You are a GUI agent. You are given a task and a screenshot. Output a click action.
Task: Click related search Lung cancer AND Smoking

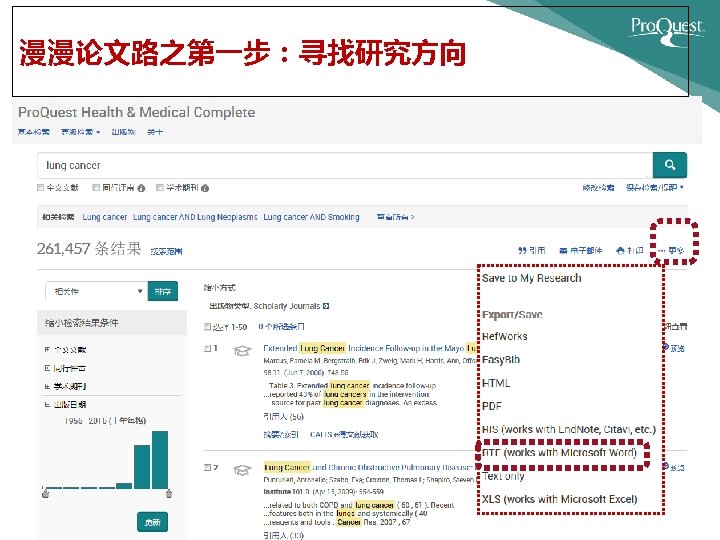pyautogui.click(x=311, y=217)
